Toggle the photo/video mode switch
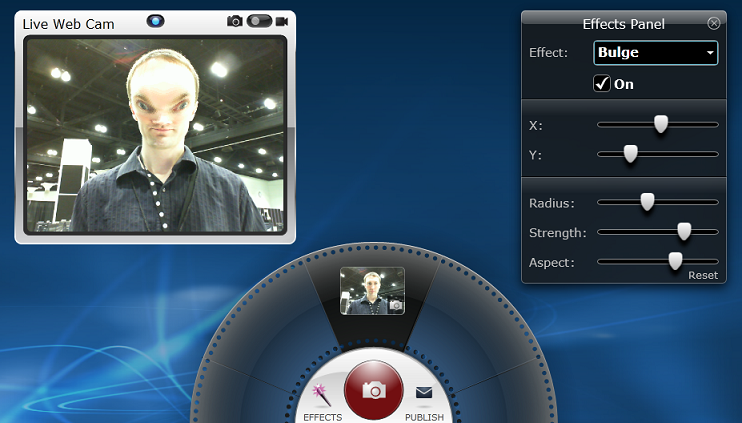This screenshot has width=742, height=423. click(259, 21)
